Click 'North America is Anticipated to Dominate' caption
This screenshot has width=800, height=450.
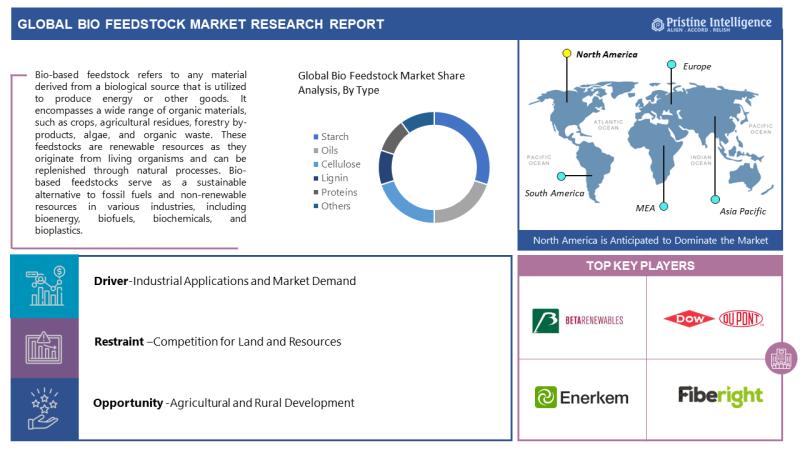point(651,240)
